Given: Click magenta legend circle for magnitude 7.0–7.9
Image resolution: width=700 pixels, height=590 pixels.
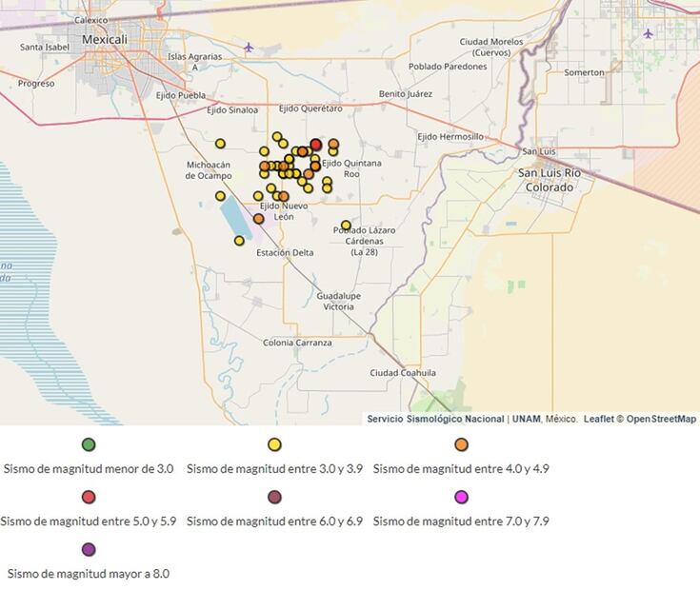Looking at the screenshot, I should [461, 497].
